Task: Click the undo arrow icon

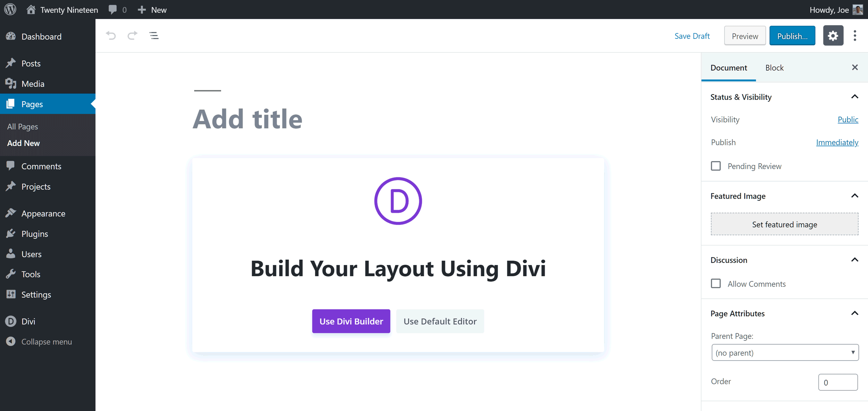Action: click(x=111, y=35)
